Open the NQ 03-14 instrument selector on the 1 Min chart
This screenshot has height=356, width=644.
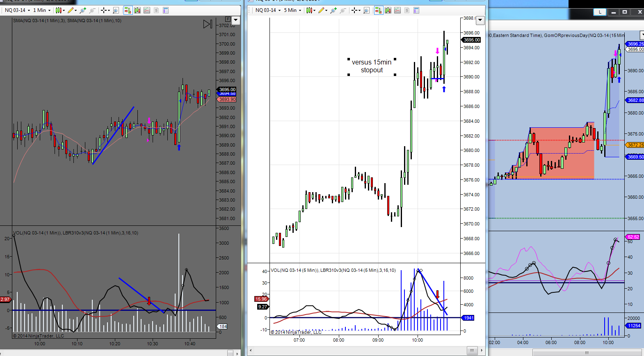pyautogui.click(x=17, y=10)
